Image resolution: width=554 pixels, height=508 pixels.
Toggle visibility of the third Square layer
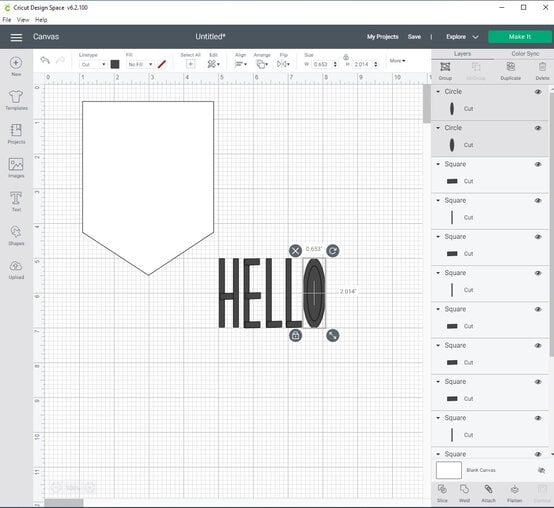click(x=538, y=237)
